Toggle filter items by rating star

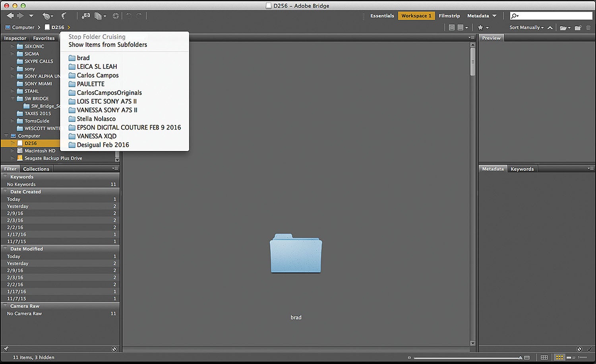(481, 27)
